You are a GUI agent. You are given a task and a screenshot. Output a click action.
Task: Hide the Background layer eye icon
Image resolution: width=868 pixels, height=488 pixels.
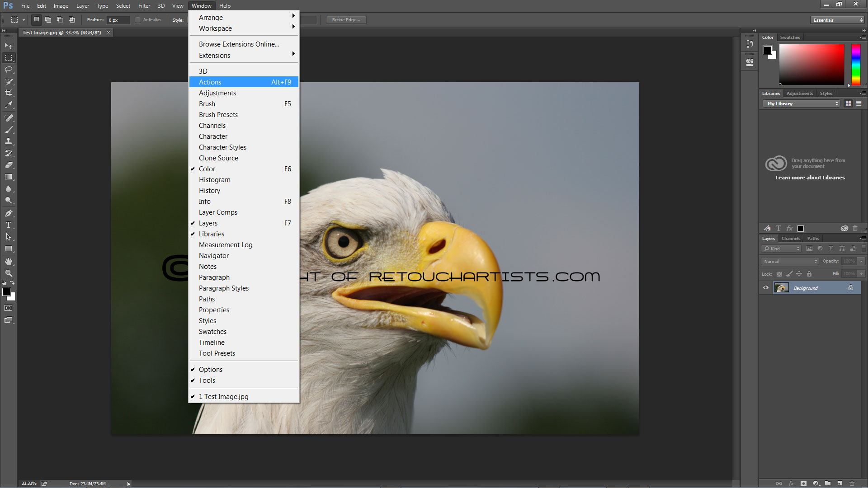[x=766, y=288]
